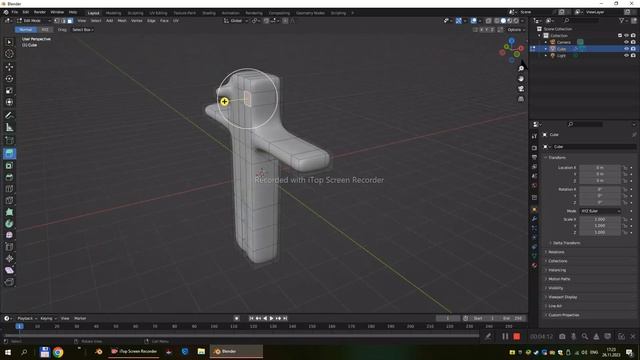Open the Options dropdown in viewport
This screenshot has height=360, width=640.
coord(516,29)
